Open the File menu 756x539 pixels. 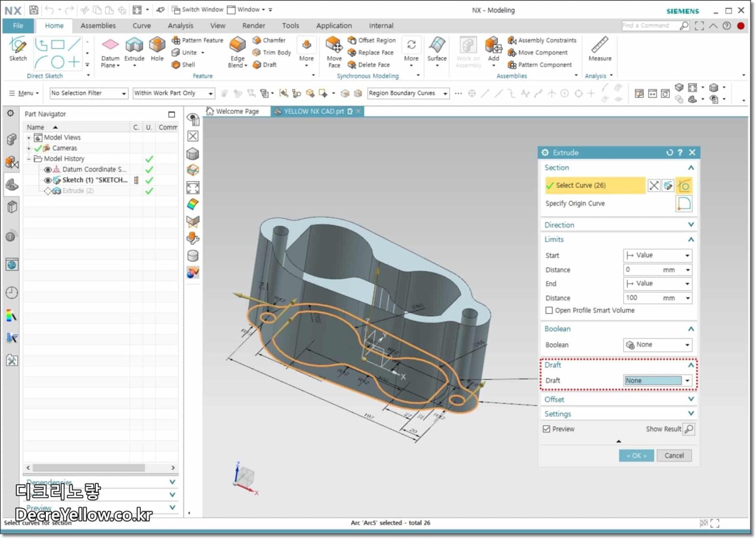click(x=18, y=26)
